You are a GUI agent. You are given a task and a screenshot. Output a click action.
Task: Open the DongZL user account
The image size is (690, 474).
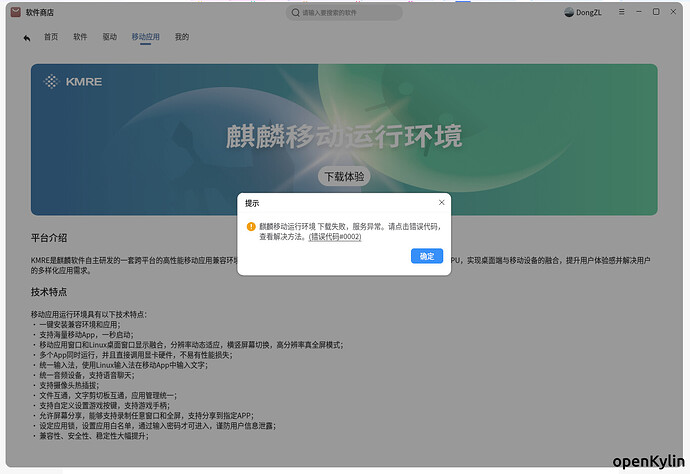pyautogui.click(x=583, y=12)
